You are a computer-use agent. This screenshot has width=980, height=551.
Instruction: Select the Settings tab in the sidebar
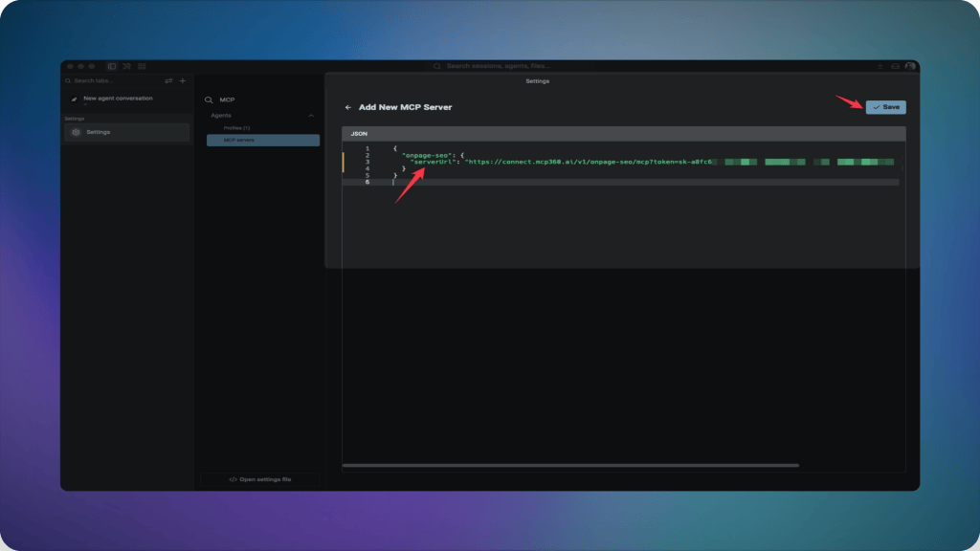pyautogui.click(x=127, y=132)
